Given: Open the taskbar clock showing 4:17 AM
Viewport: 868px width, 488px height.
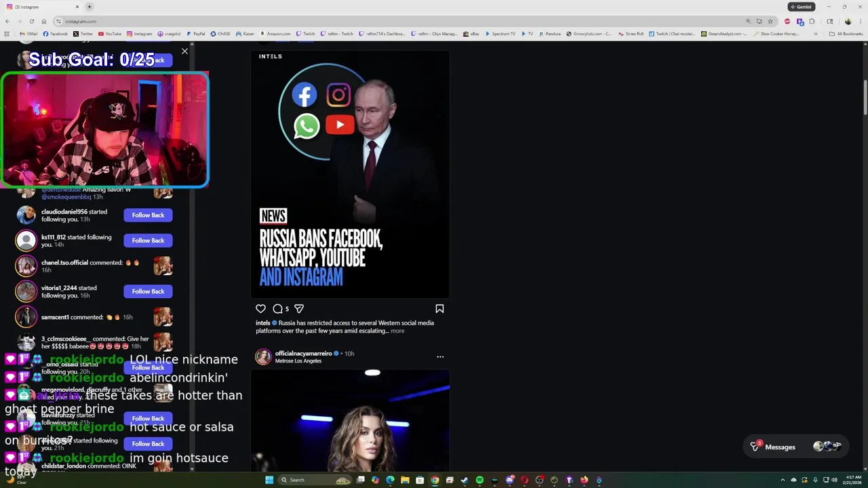Looking at the screenshot, I should point(852,480).
